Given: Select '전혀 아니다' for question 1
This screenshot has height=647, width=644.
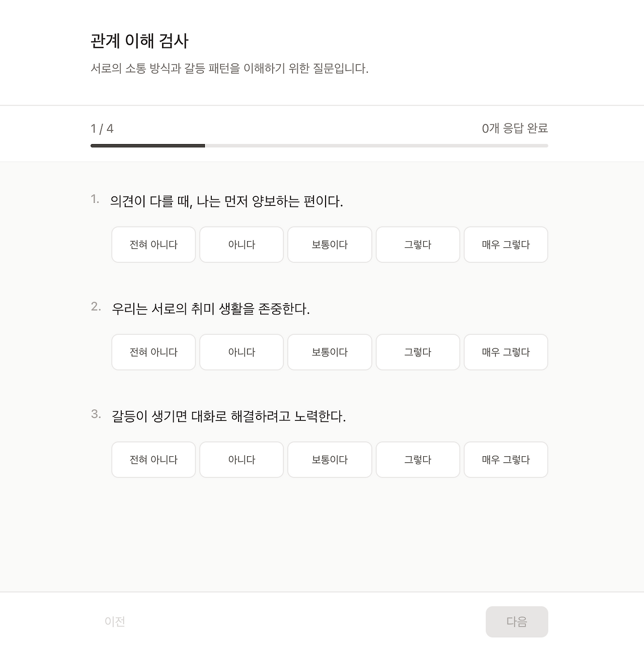Looking at the screenshot, I should click(x=153, y=245).
